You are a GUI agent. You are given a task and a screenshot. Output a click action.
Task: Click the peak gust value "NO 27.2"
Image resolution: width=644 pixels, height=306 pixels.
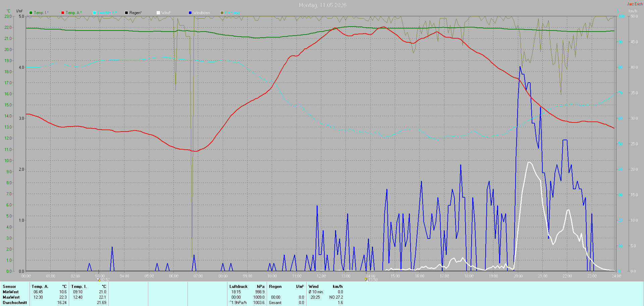pos(336,297)
